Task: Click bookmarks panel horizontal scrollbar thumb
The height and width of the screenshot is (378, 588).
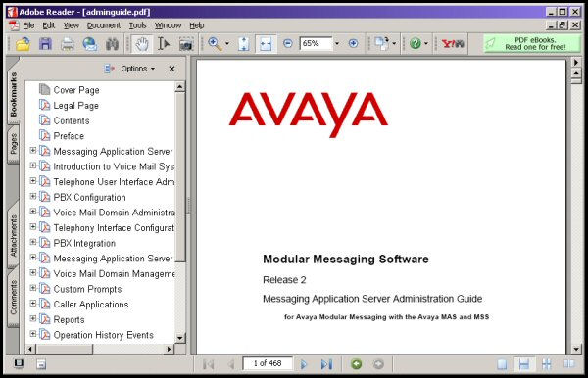Action: coord(65,350)
